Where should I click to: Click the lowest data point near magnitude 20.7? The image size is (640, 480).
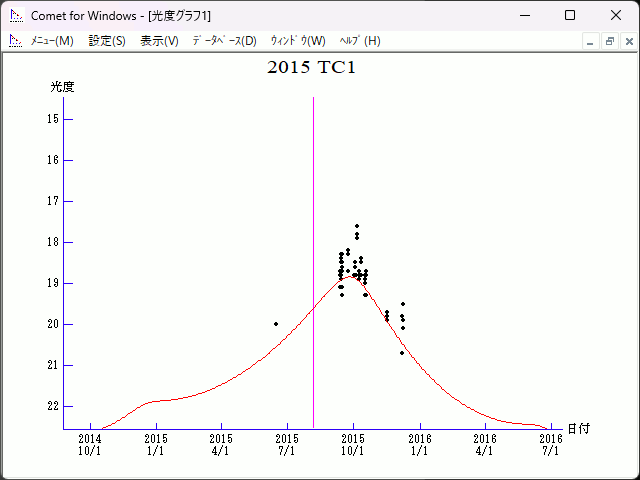tap(402, 353)
